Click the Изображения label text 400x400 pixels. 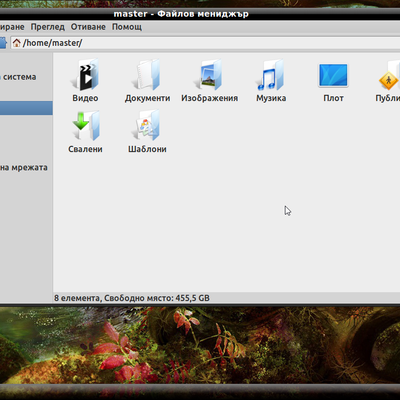click(x=209, y=98)
